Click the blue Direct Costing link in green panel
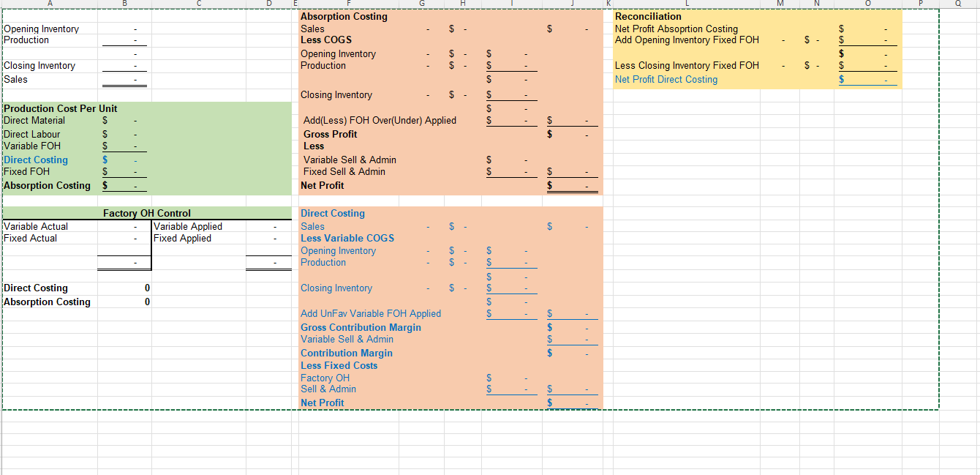Image resolution: width=980 pixels, height=475 pixels. coord(35,160)
